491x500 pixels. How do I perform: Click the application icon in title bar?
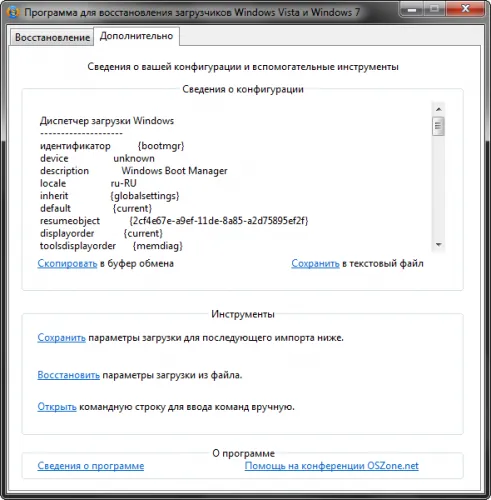13,12
